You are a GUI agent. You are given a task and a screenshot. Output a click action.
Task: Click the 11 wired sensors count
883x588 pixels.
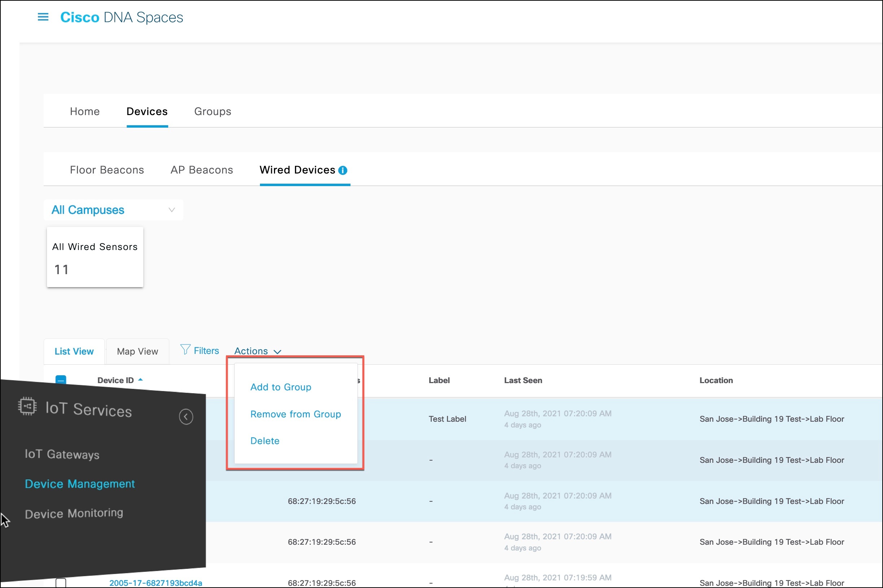(61, 269)
